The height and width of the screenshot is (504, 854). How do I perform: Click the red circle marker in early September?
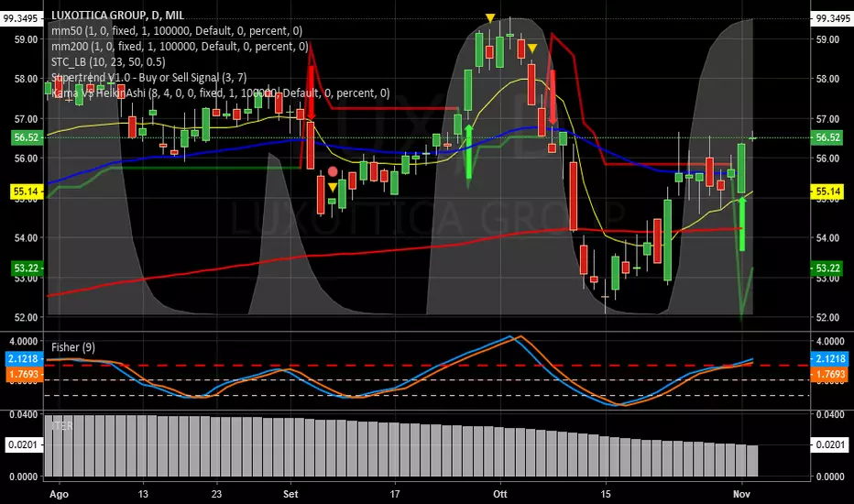[x=333, y=172]
